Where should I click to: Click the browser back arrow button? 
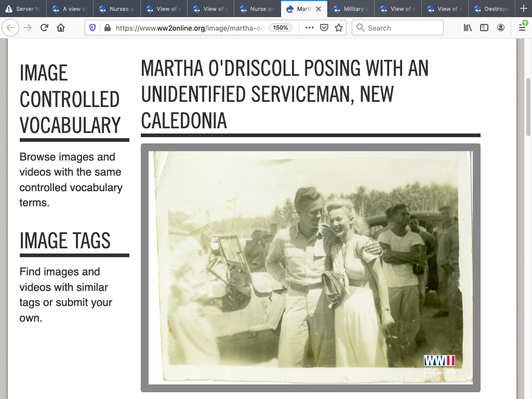(x=11, y=28)
